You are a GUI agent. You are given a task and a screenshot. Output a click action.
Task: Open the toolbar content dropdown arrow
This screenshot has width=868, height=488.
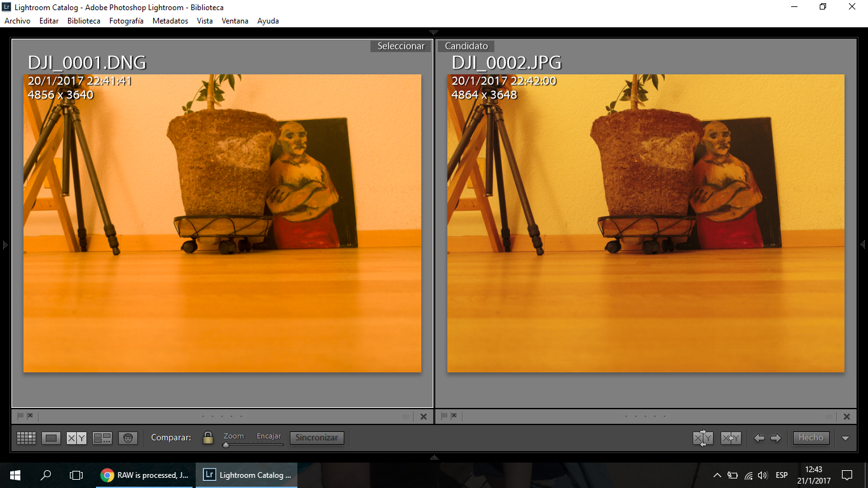(x=845, y=438)
